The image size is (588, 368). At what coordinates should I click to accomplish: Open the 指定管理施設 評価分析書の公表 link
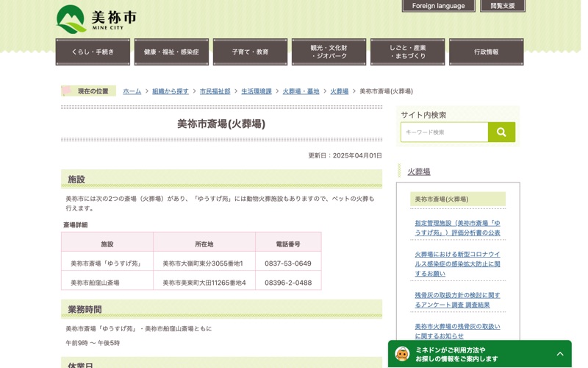(x=457, y=228)
